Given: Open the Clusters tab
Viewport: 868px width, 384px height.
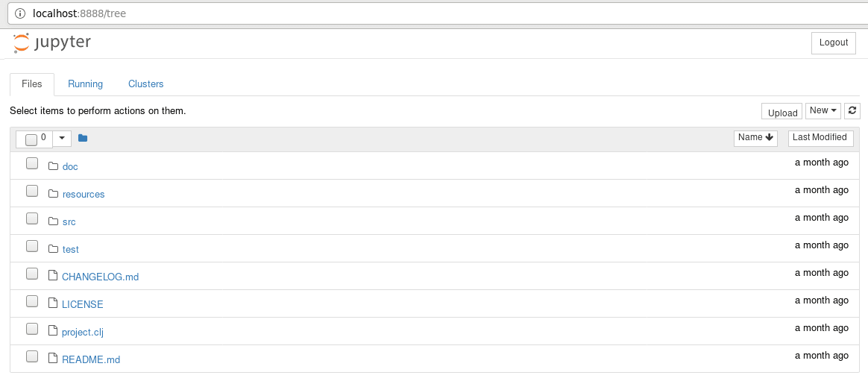Looking at the screenshot, I should point(145,84).
